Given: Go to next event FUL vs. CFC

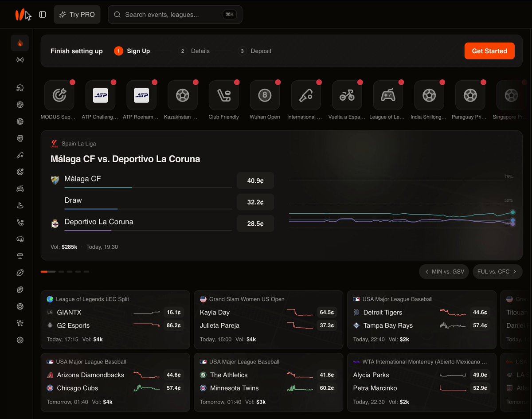Looking at the screenshot, I should point(497,271).
